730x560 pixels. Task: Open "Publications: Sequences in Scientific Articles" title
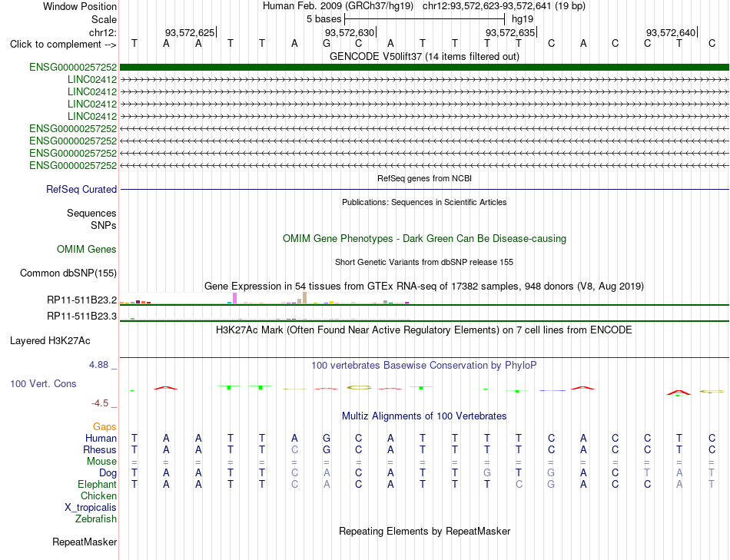click(x=424, y=202)
